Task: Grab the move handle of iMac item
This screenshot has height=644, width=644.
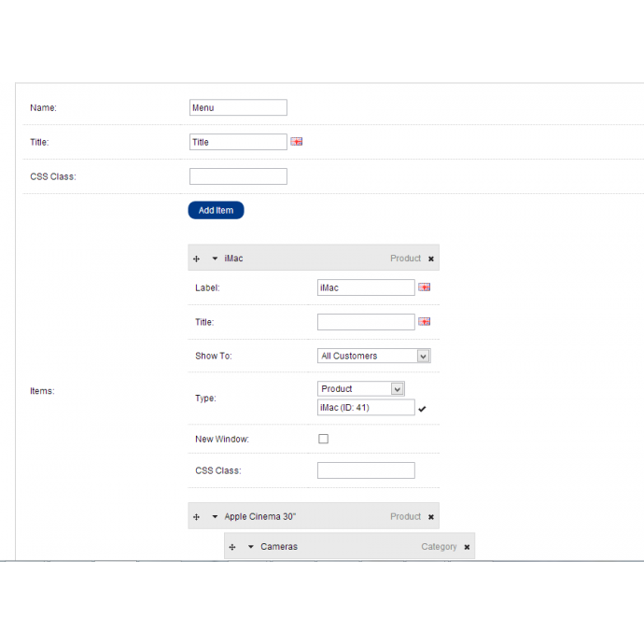Action: (196, 259)
